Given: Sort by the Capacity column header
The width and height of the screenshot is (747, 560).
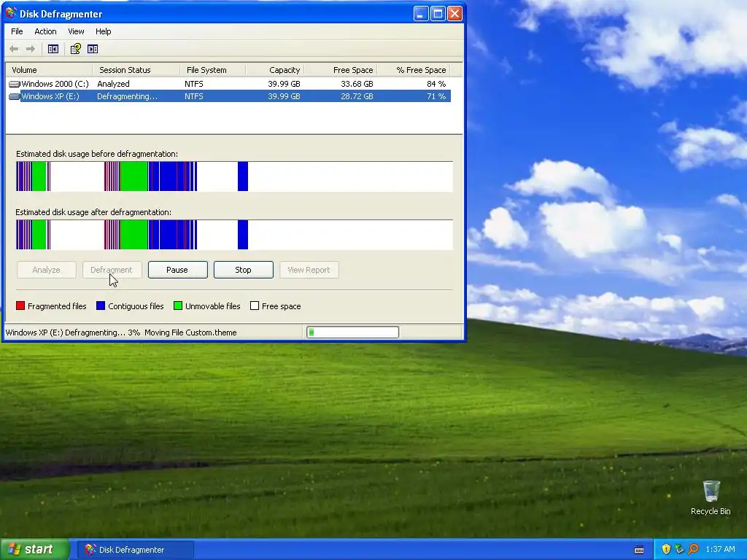Looking at the screenshot, I should (275, 70).
